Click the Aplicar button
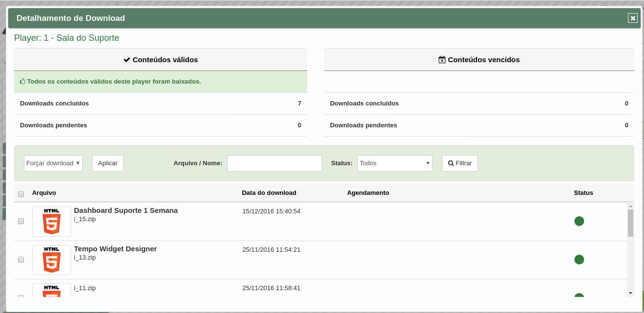 tap(108, 163)
